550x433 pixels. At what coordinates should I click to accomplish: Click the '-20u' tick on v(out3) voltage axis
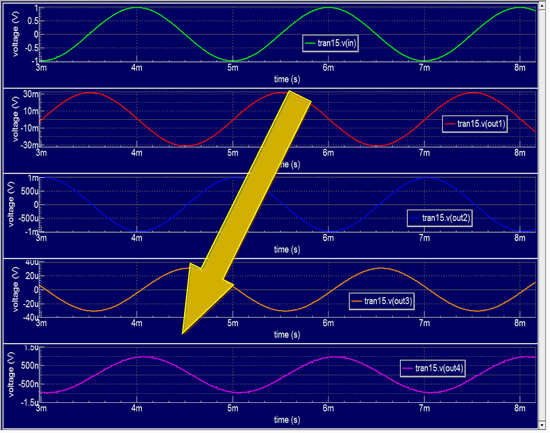pos(30,304)
